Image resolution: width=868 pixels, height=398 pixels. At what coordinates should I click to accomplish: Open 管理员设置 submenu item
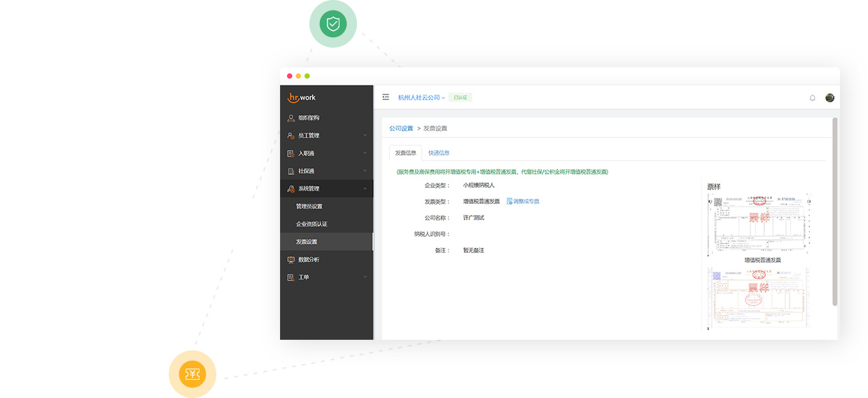(x=309, y=207)
